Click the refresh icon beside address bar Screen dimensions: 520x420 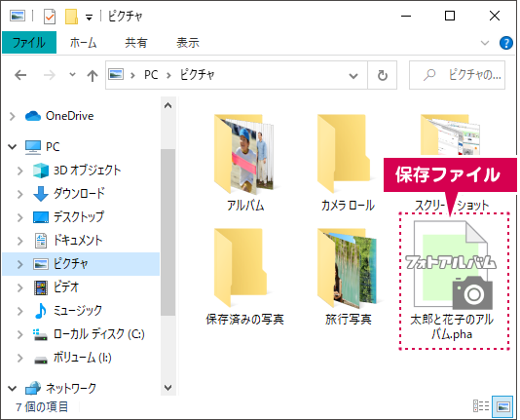383,75
